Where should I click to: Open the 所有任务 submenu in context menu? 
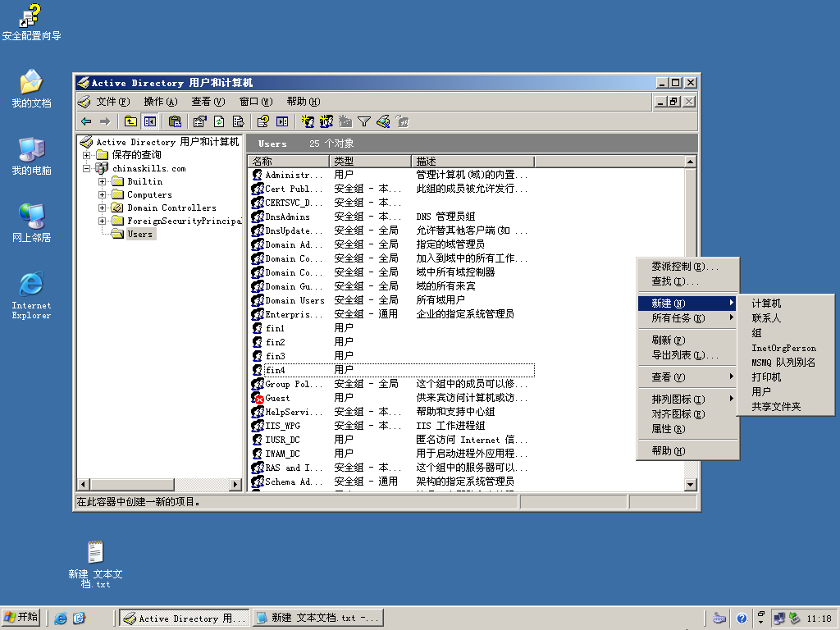point(688,318)
